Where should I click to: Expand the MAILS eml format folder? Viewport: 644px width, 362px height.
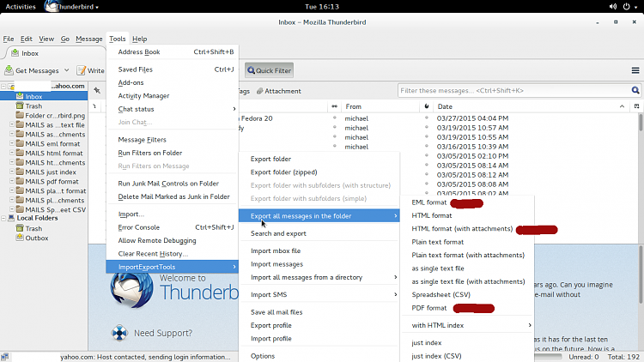pyautogui.click(x=12, y=143)
